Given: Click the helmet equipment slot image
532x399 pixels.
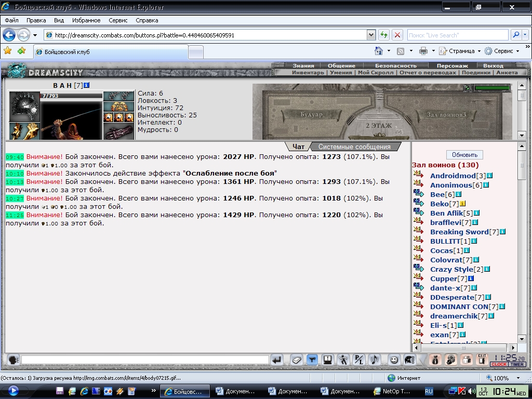Looking at the screenshot, I should point(24,106).
